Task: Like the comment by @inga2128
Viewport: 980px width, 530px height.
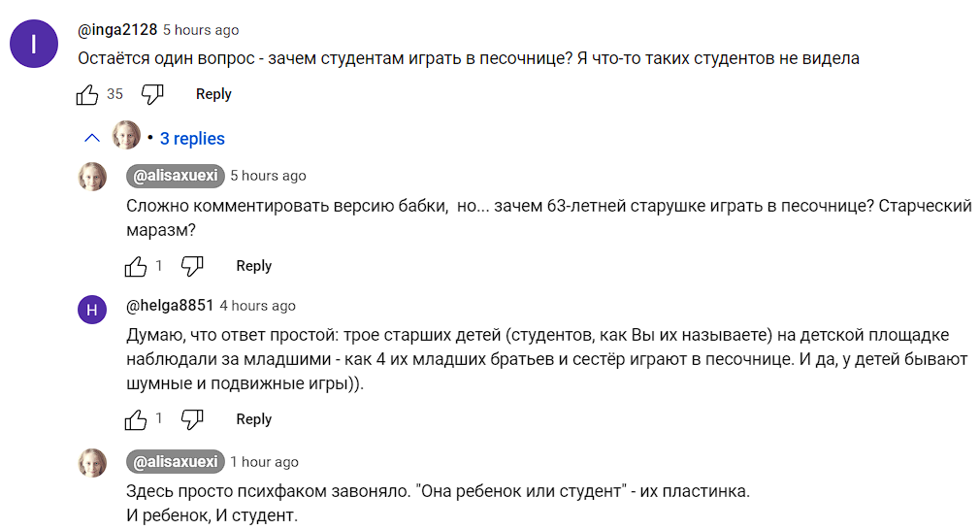Action: tap(87, 94)
